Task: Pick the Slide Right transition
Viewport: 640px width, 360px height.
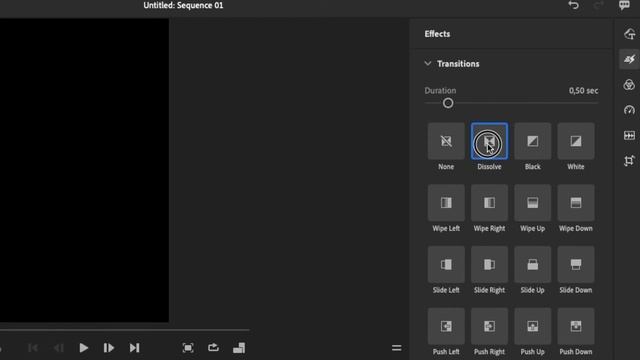Action: coord(489,264)
